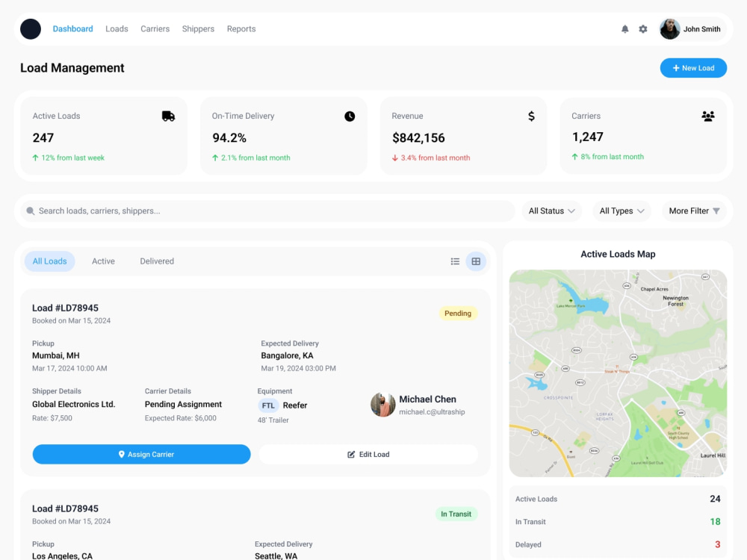This screenshot has height=560, width=747.
Task: Click the New Load button
Action: tap(693, 68)
